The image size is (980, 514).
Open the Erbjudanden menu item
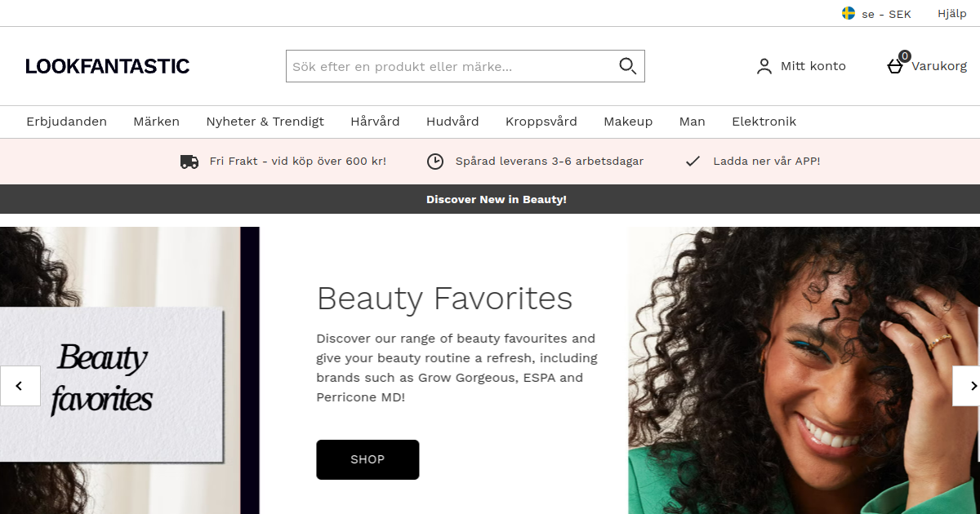pos(66,122)
